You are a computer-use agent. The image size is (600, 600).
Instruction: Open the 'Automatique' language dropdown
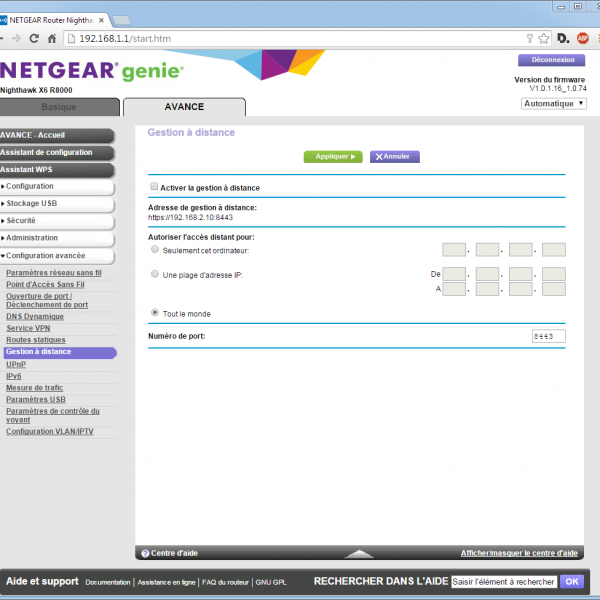click(x=552, y=103)
